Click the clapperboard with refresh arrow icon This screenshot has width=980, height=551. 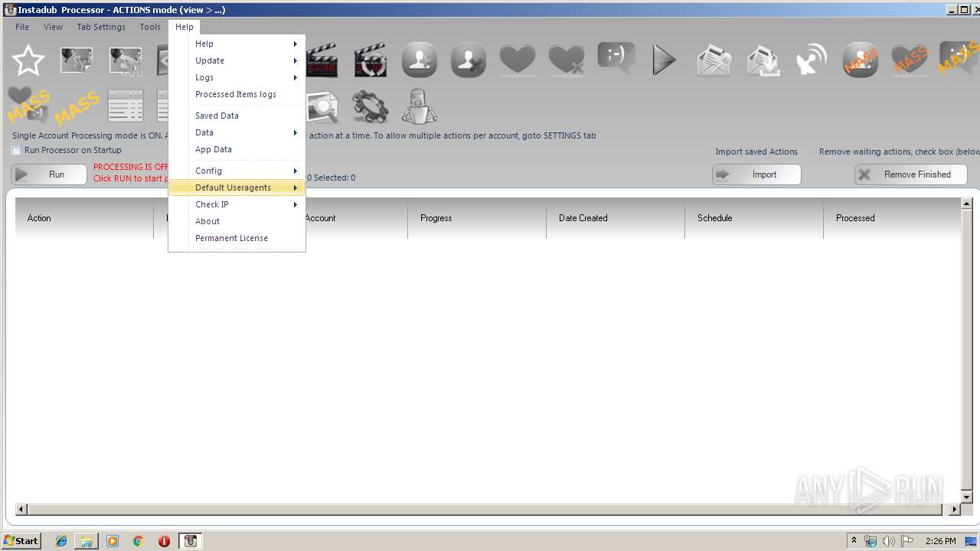point(371,60)
